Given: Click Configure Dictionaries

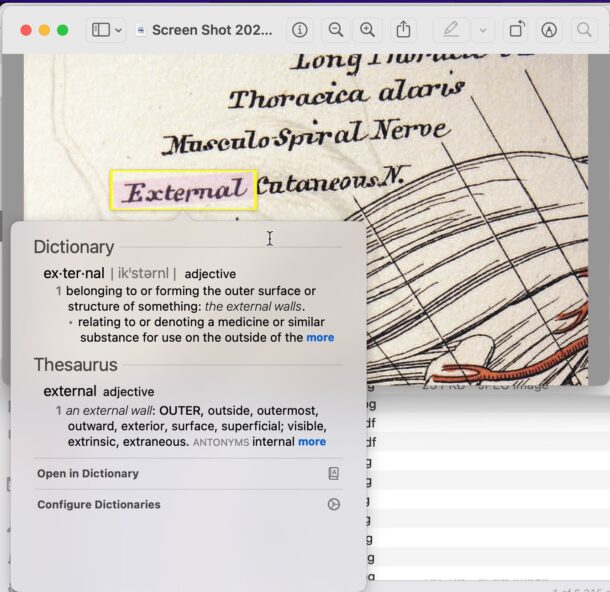Looking at the screenshot, I should (x=188, y=504).
